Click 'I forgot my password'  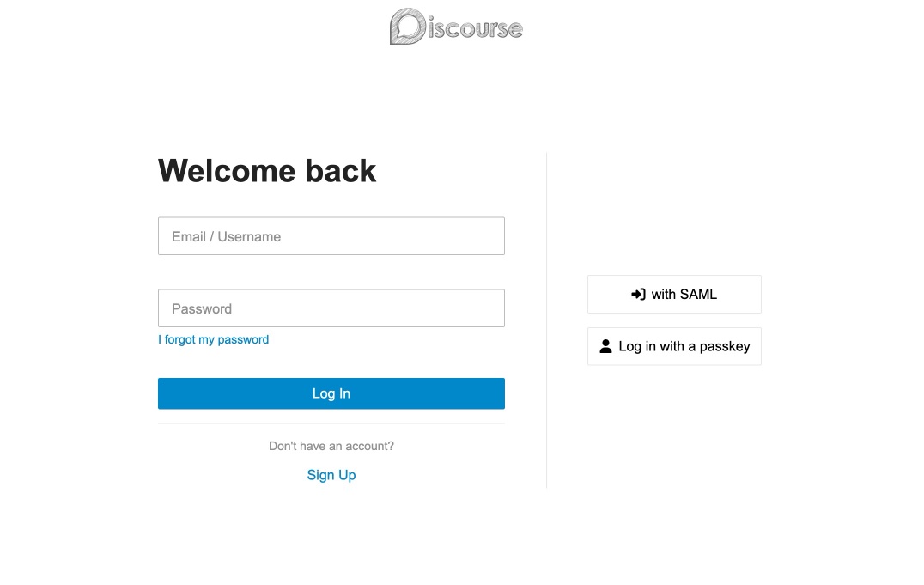pyautogui.click(x=213, y=339)
